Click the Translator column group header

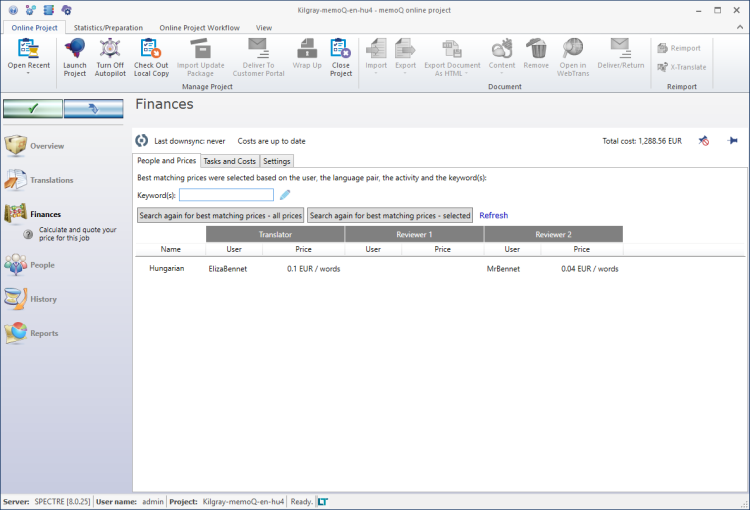point(275,234)
